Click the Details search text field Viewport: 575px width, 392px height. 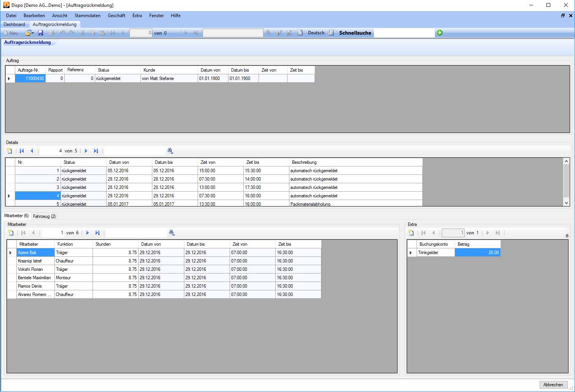point(135,151)
